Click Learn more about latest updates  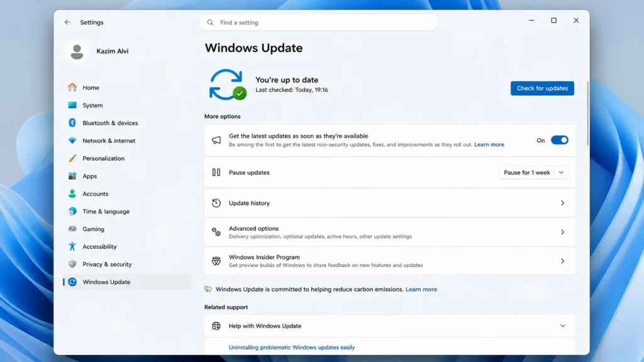pos(489,145)
